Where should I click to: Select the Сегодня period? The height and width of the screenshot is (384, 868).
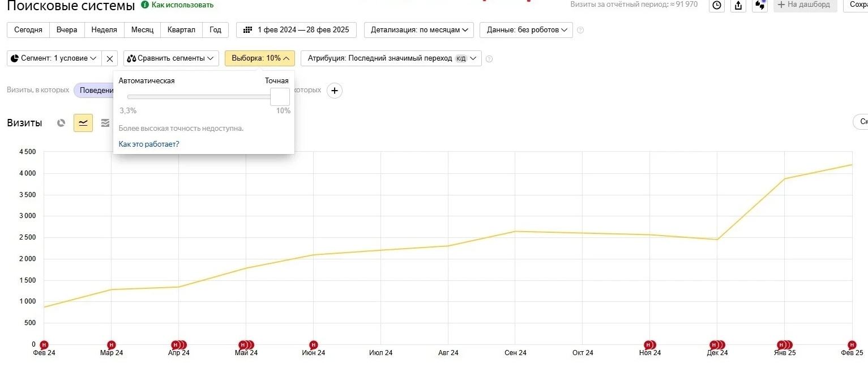coord(28,30)
